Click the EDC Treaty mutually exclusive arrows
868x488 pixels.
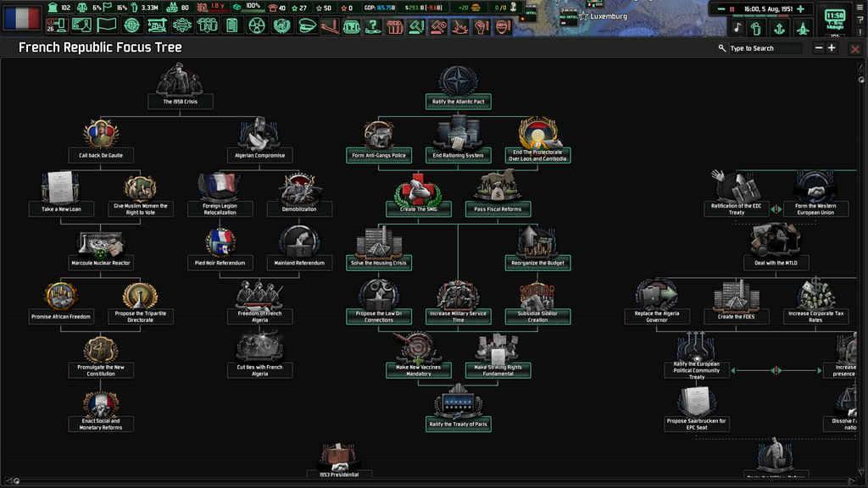[x=776, y=209]
